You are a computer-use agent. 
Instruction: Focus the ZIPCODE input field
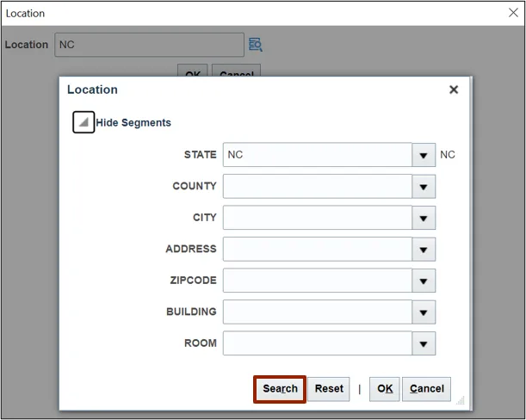318,281
